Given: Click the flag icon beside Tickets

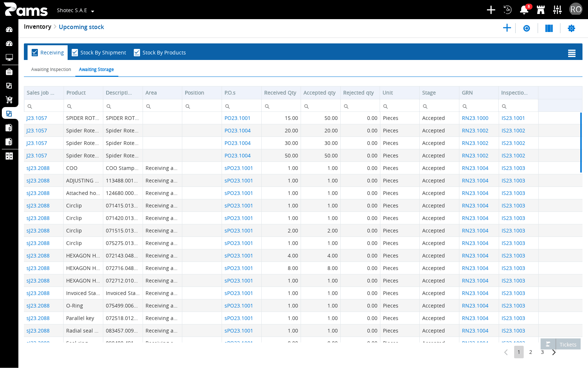Looking at the screenshot, I should 548,344.
